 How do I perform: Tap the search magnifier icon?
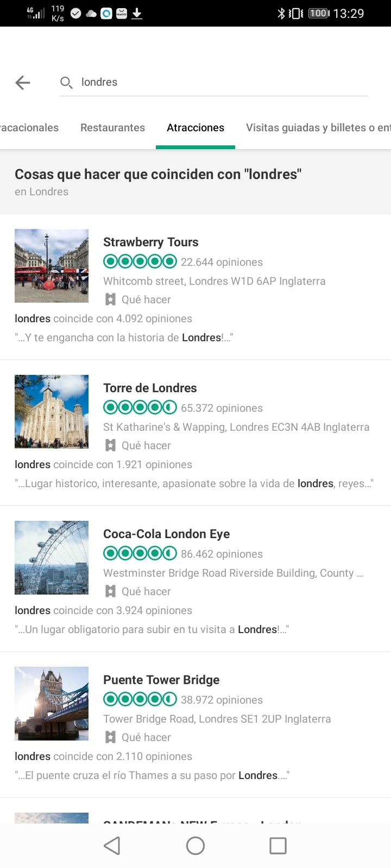(x=66, y=82)
